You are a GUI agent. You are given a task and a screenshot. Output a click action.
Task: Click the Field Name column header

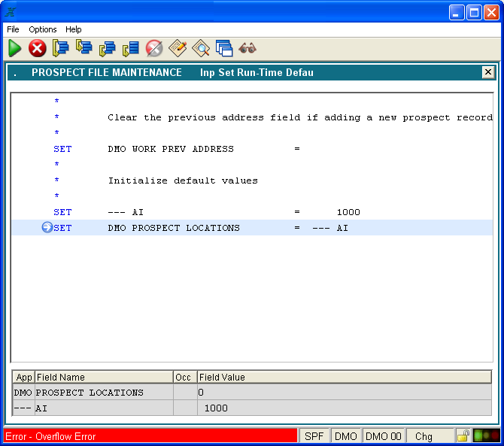[103, 377]
